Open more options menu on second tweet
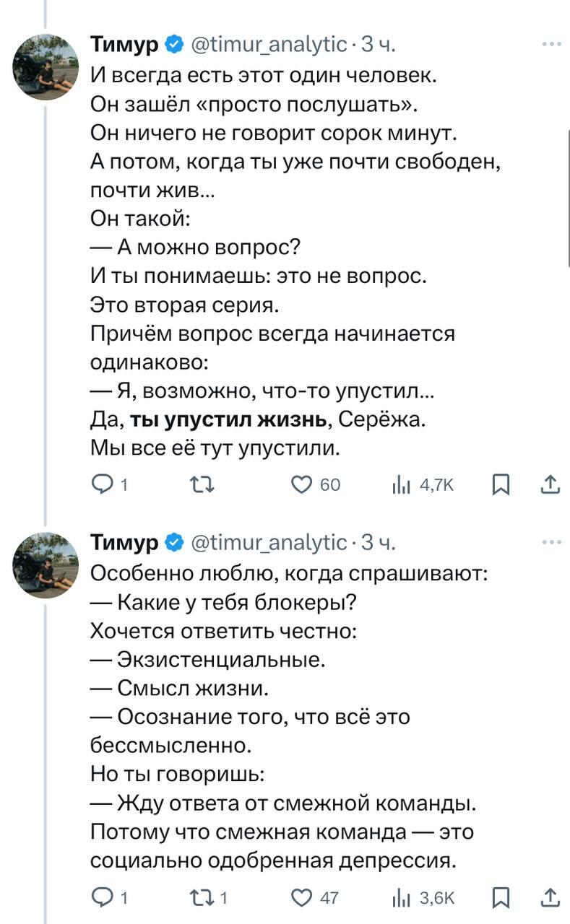 (x=551, y=542)
